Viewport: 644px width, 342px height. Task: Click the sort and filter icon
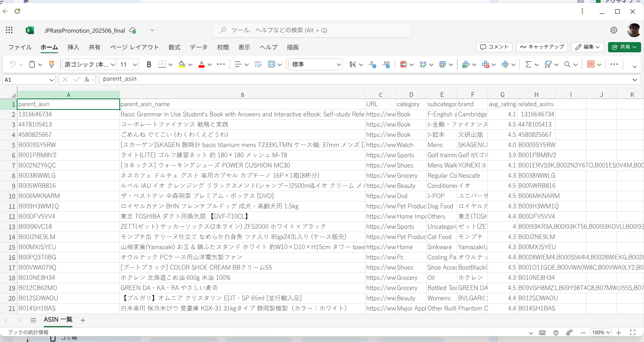[x=548, y=65]
